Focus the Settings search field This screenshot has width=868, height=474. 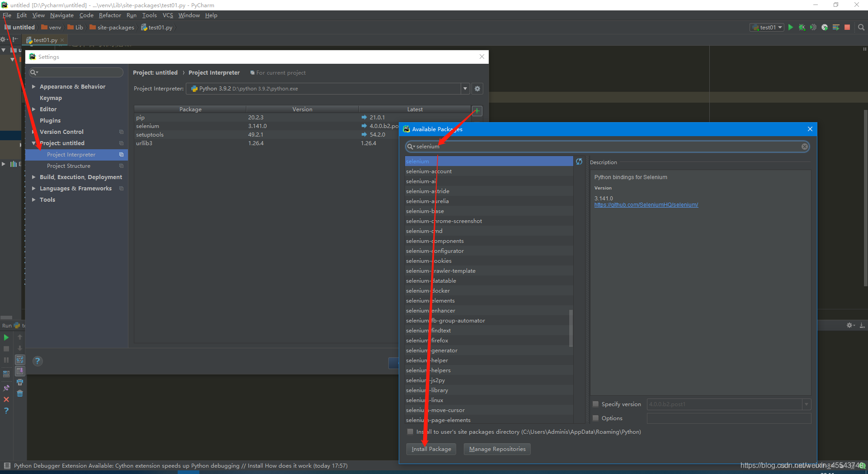pyautogui.click(x=76, y=72)
